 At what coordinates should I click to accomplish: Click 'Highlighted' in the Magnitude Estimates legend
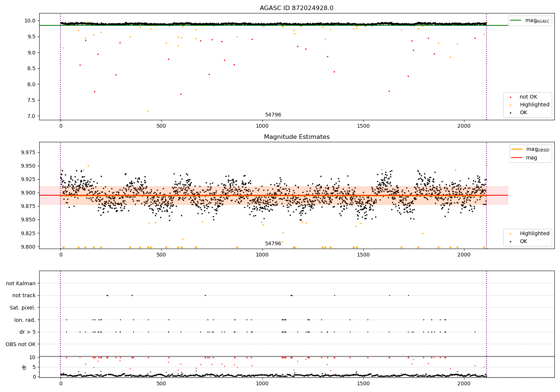pos(535,234)
